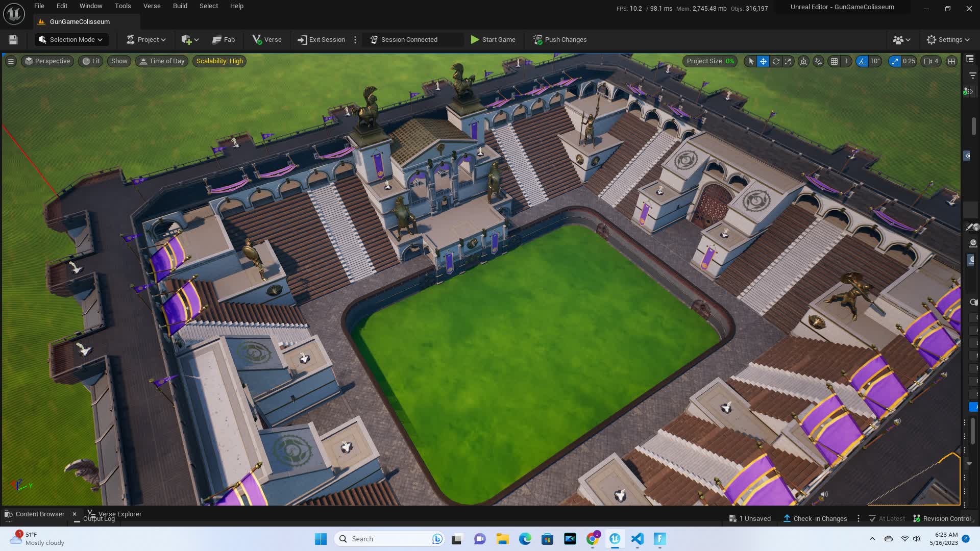
Task: Click Push Changes to sync the project
Action: pyautogui.click(x=559, y=39)
